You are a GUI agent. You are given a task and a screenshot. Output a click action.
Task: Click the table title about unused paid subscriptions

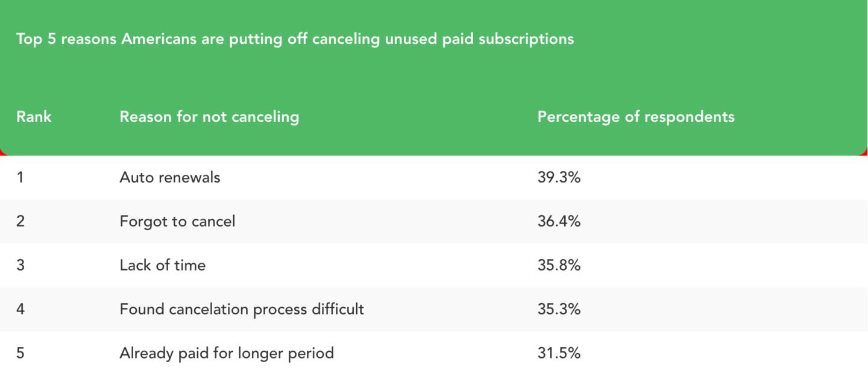[295, 39]
